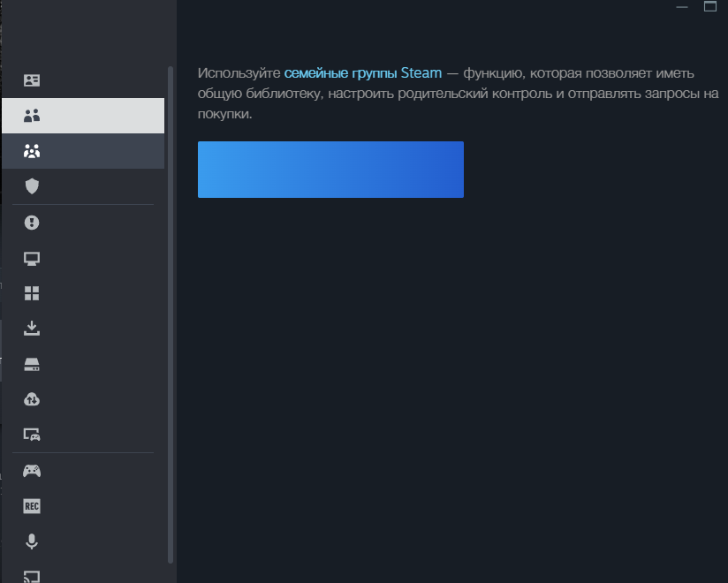Go to Notifications settings exclamation icon
728x583 pixels.
32,223
